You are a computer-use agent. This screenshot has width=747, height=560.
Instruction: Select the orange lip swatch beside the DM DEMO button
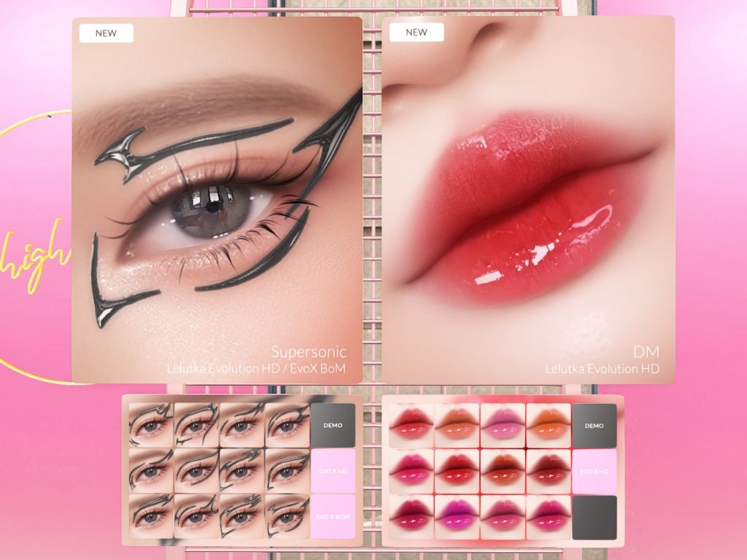pyautogui.click(x=549, y=426)
